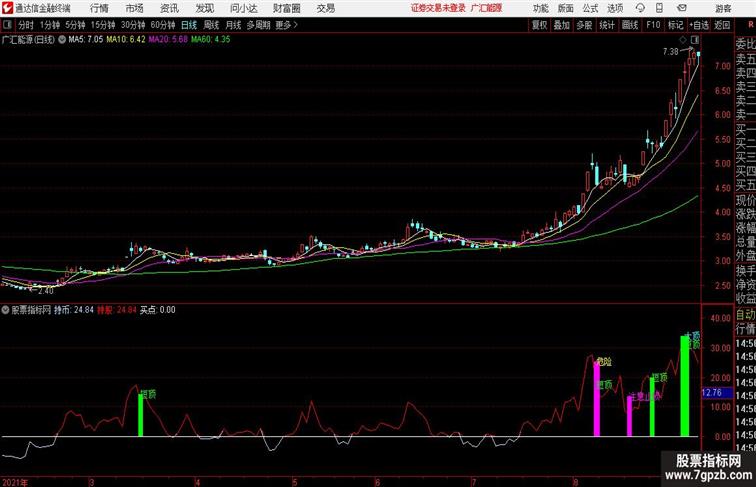Open the 功能 menu
This screenshot has width=756, height=487.
(540, 8)
